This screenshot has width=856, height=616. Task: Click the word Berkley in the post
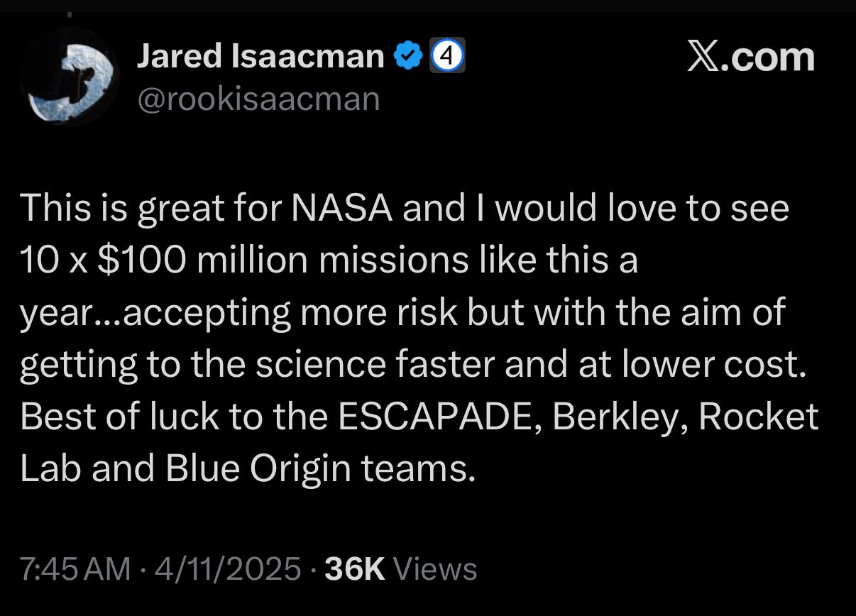(x=620, y=417)
